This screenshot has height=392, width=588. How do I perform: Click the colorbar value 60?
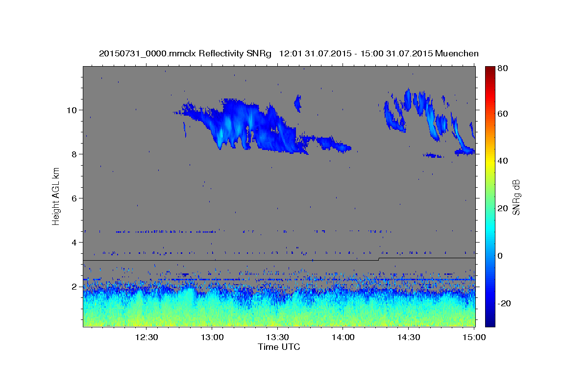pos(503,114)
